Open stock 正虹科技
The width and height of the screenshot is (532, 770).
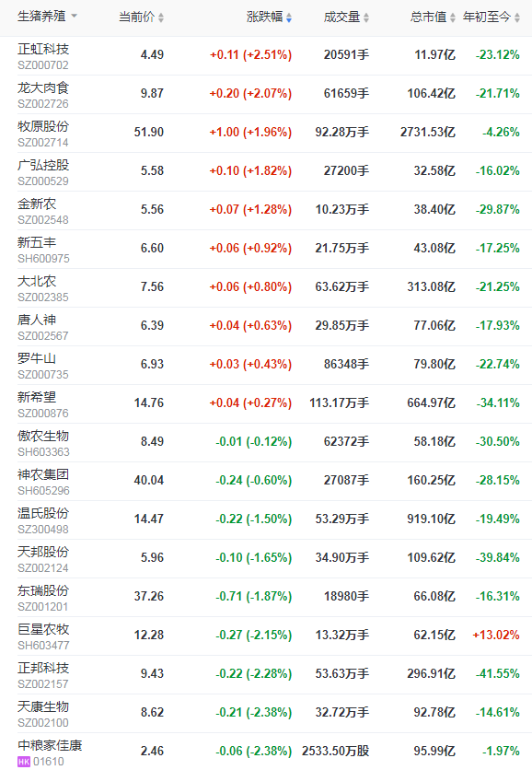(43, 49)
